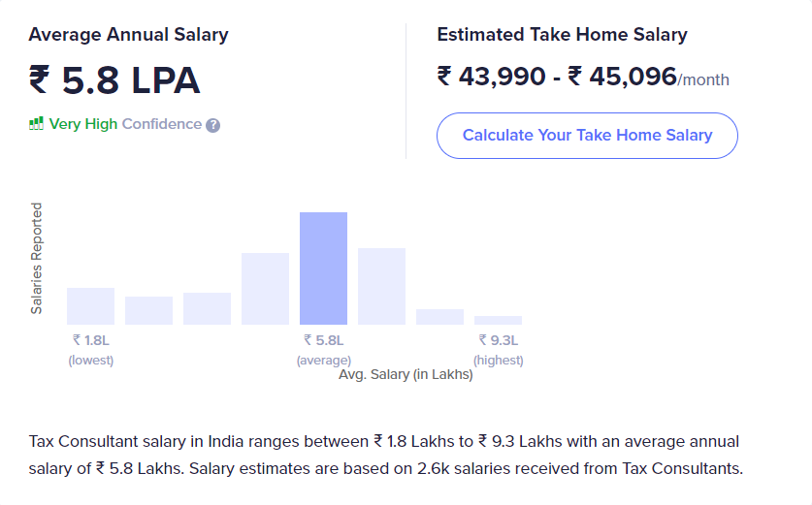
Task: Click the Very High Confidence text
Action: coord(125,124)
